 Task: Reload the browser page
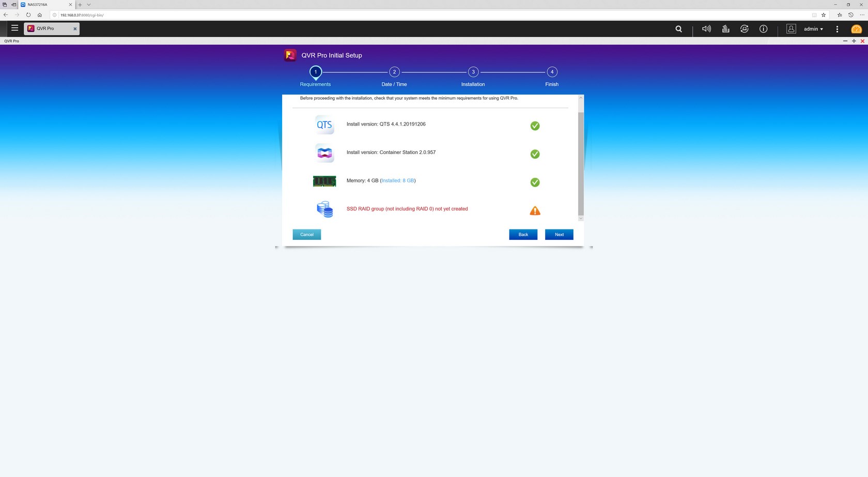(28, 15)
